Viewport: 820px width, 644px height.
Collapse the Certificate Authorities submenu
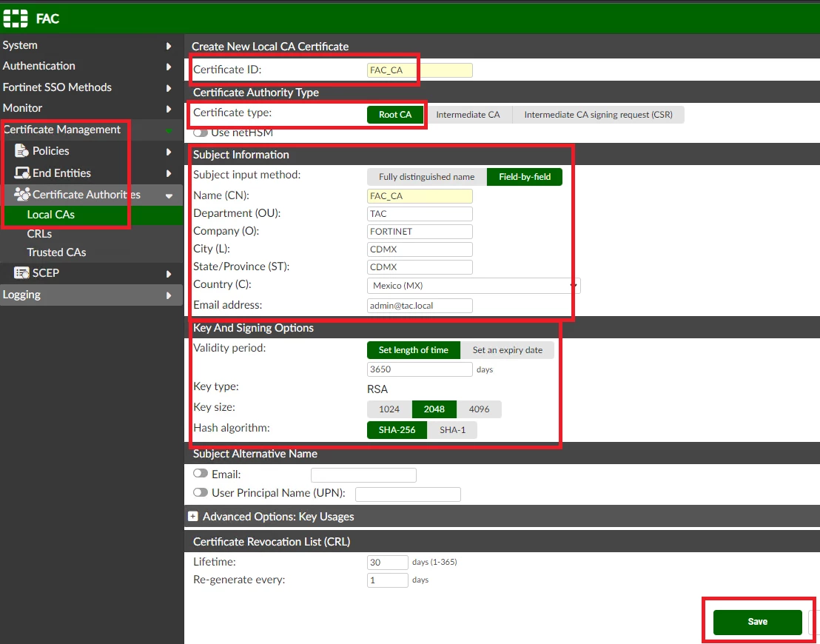(169, 195)
